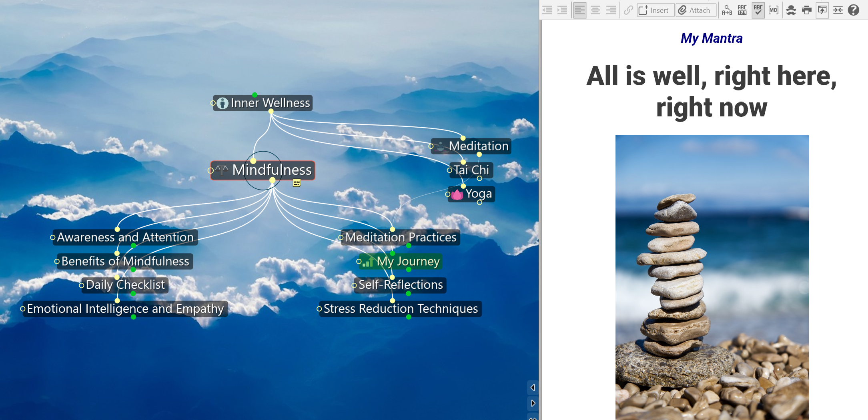Click the decrease indent icon

click(x=547, y=10)
